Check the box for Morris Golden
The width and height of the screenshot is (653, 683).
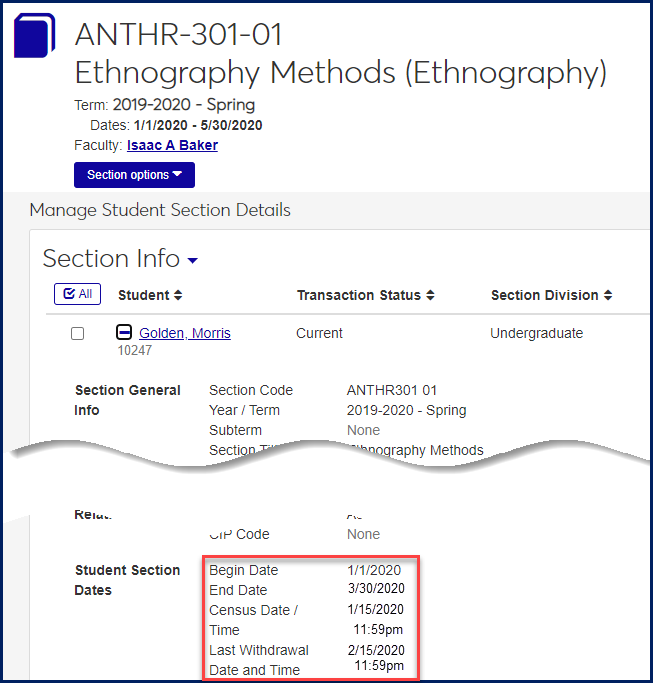point(78,334)
